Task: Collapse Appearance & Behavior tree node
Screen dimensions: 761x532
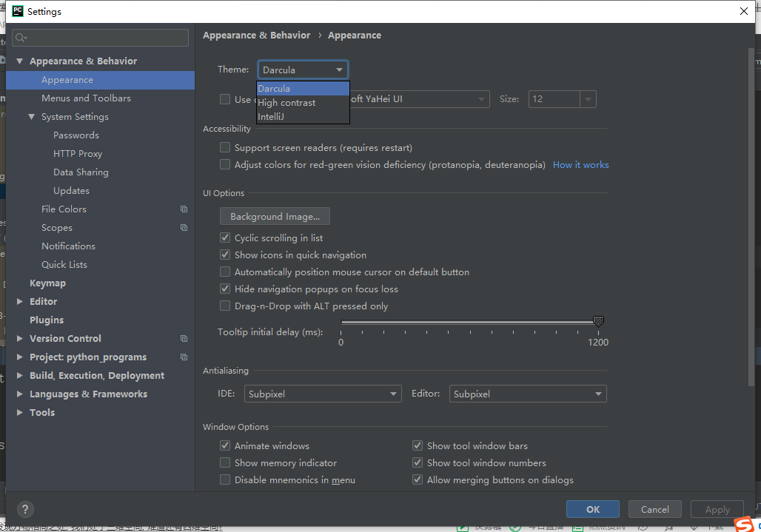Action: coord(20,61)
